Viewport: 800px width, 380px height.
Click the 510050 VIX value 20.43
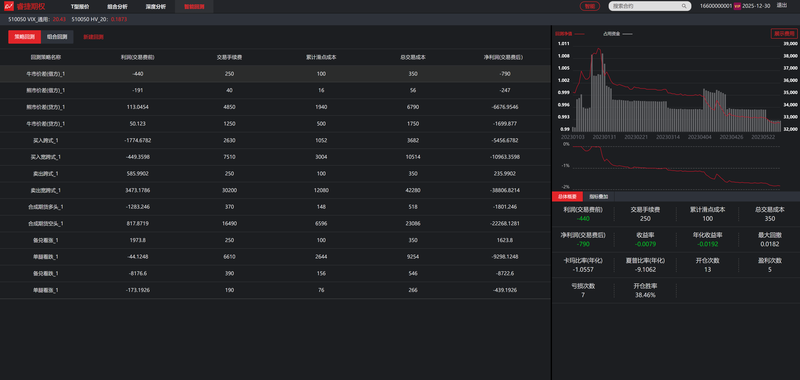[59, 19]
